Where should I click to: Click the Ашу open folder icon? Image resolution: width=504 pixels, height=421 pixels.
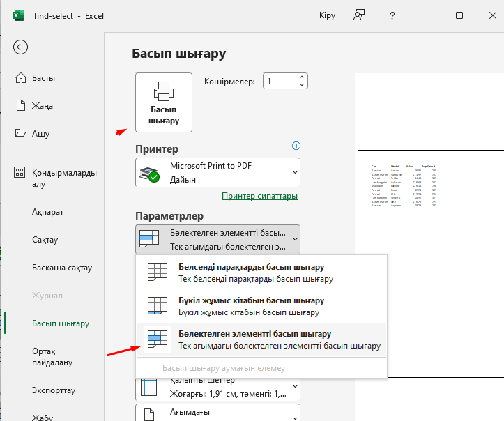coord(21,133)
